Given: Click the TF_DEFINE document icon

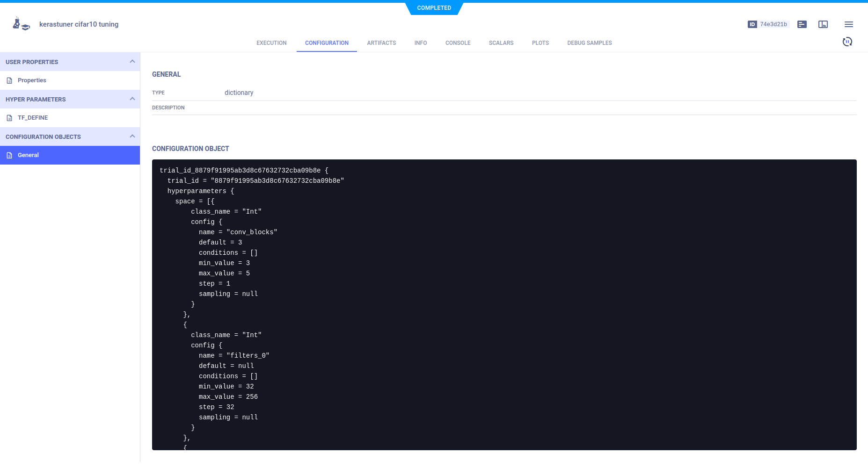Looking at the screenshot, I should pos(9,118).
